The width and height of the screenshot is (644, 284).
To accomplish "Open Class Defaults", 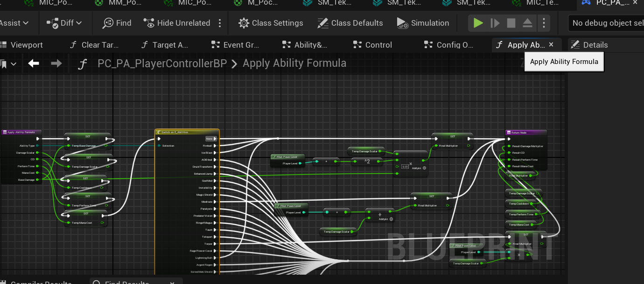I will 350,23.
